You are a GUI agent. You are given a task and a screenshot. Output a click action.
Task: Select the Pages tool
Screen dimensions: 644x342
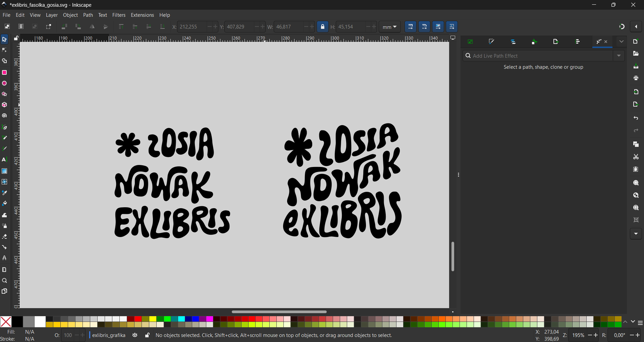4,291
